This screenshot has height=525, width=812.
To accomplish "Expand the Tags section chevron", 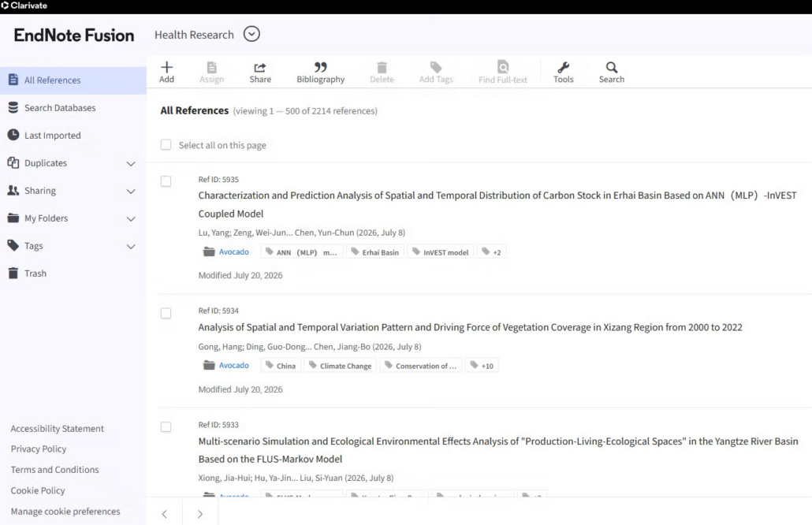I will point(131,247).
